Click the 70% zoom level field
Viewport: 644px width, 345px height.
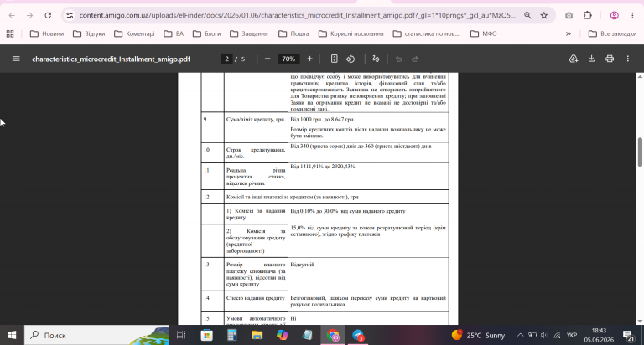[288, 59]
